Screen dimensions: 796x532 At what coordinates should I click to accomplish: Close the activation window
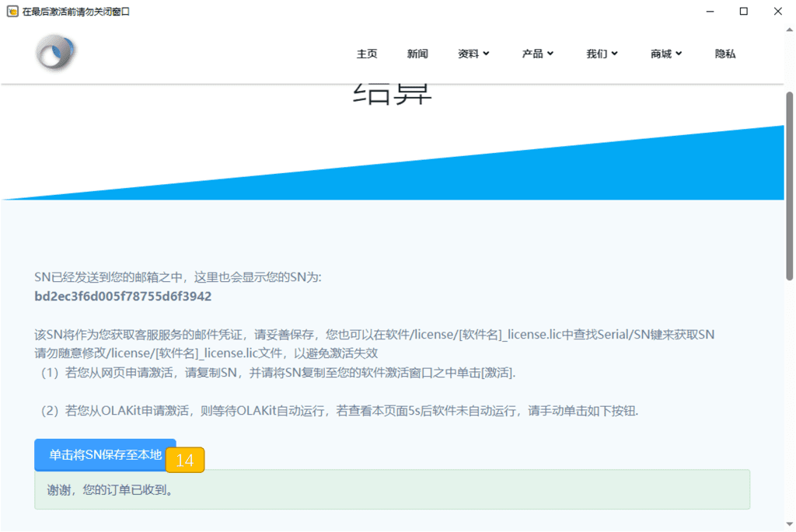pos(778,12)
